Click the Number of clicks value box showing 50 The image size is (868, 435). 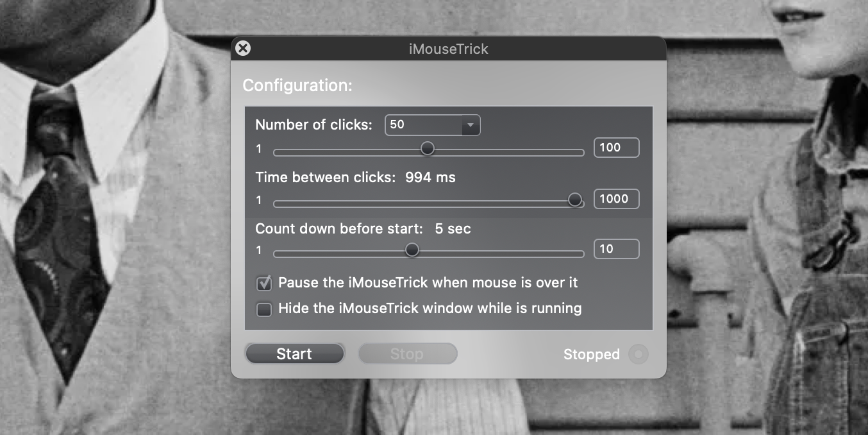coord(423,125)
